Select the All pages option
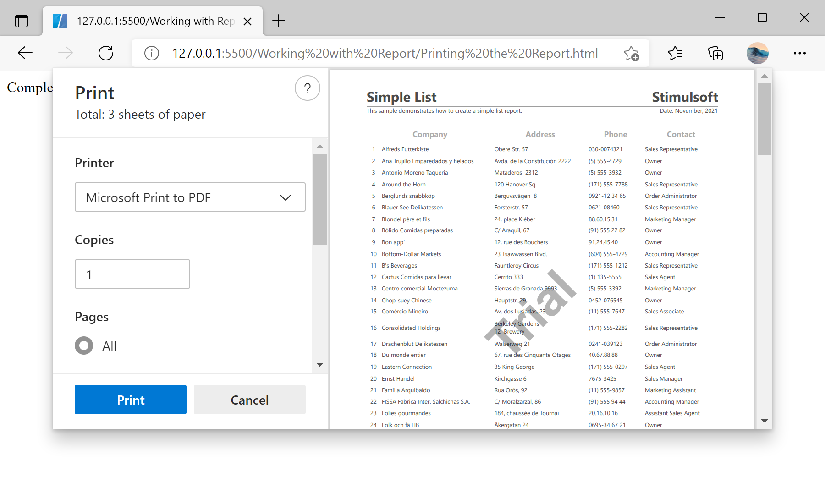The height and width of the screenshot is (504, 825). coord(84,345)
